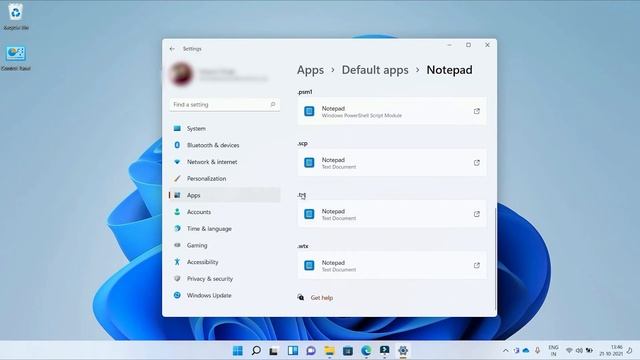This screenshot has width=640, height=360.
Task: Open Accounts settings
Action: pyautogui.click(x=224, y=212)
